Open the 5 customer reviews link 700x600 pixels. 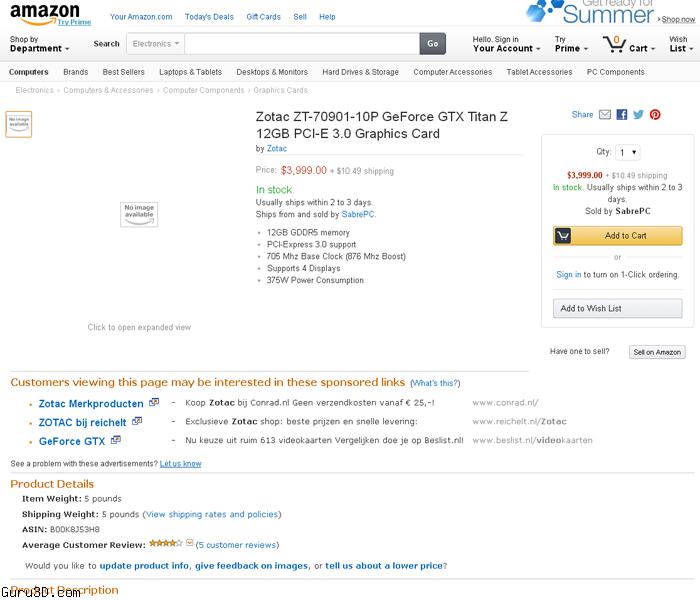237,545
